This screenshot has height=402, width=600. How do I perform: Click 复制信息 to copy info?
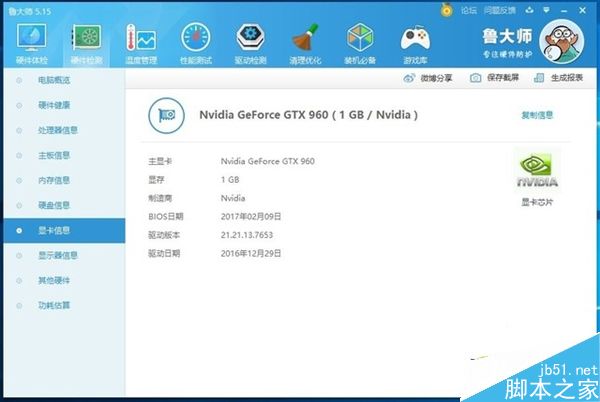(x=537, y=115)
